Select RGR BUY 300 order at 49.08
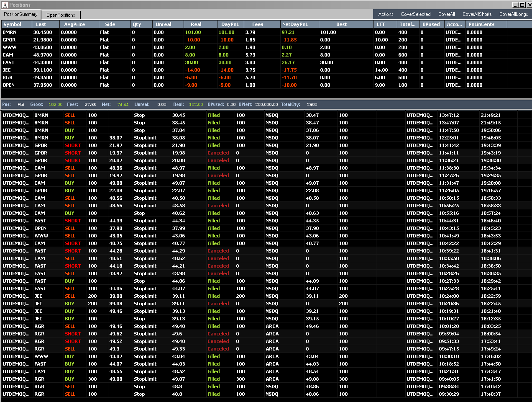This screenshot has height=402, width=532. [x=266, y=379]
